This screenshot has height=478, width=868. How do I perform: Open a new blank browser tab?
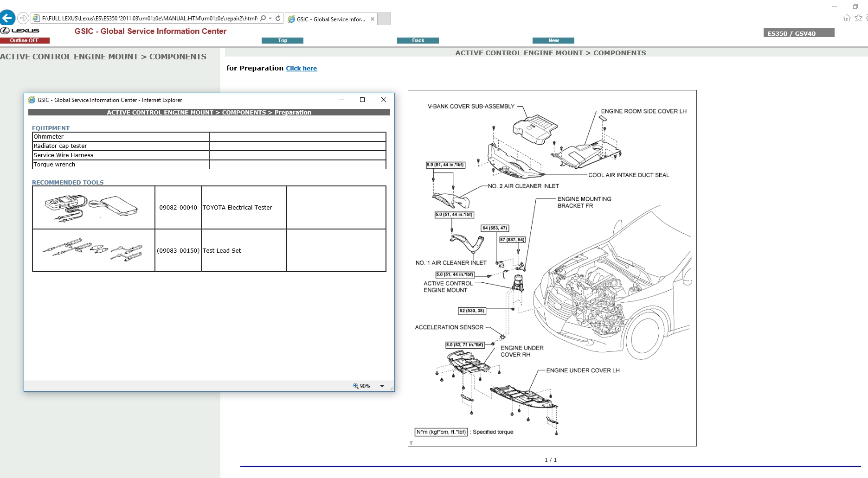(384, 19)
